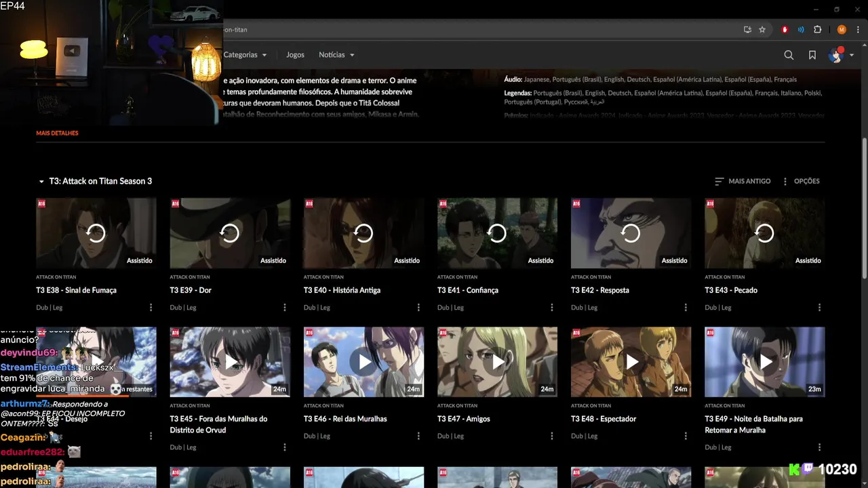Open more options for E42 Resposta
Screen dimensions: 868x488
[x=686, y=308]
